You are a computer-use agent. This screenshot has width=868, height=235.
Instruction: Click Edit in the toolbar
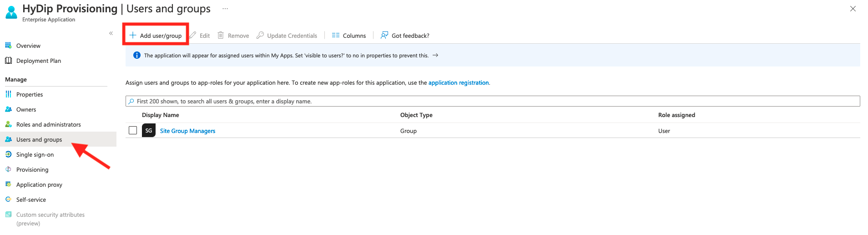pyautogui.click(x=205, y=36)
